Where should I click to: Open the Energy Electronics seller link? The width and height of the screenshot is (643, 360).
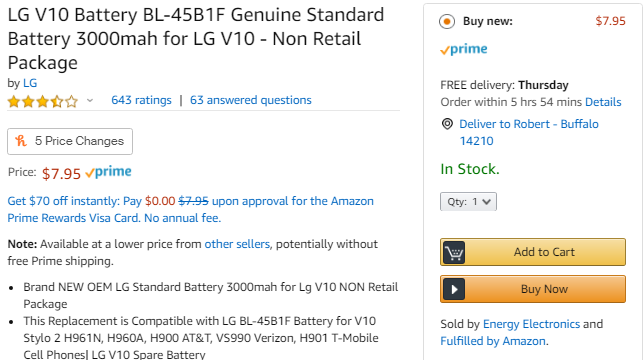pyautogui.click(x=531, y=324)
